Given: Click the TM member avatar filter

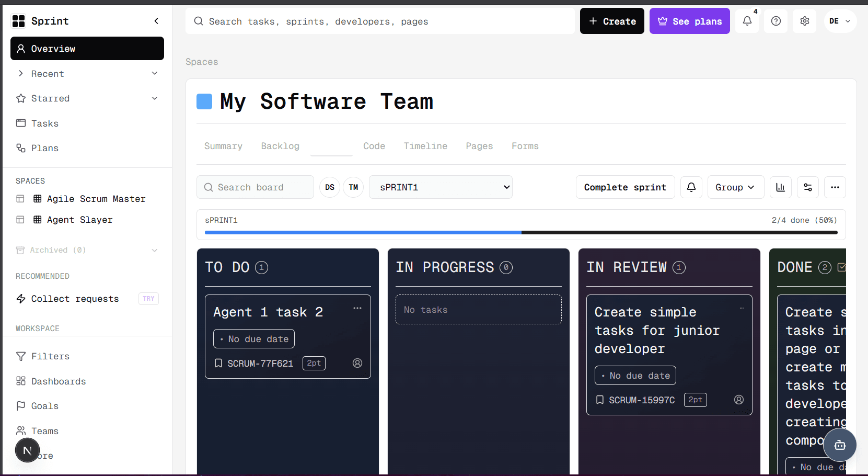Looking at the screenshot, I should point(354,187).
